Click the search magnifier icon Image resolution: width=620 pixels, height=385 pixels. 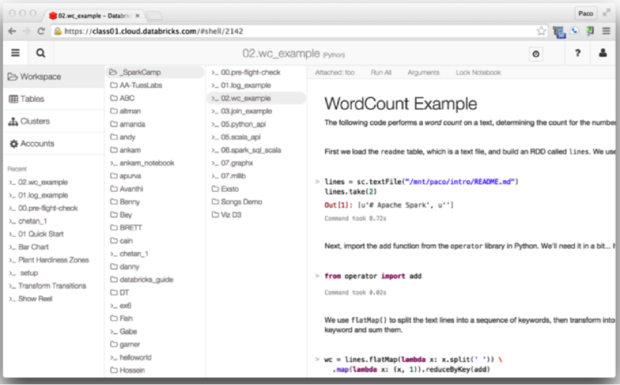tap(40, 53)
